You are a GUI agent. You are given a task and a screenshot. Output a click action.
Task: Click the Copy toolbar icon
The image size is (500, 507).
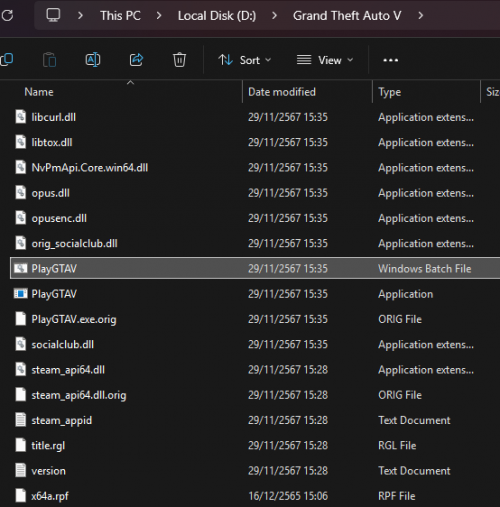tap(7, 60)
